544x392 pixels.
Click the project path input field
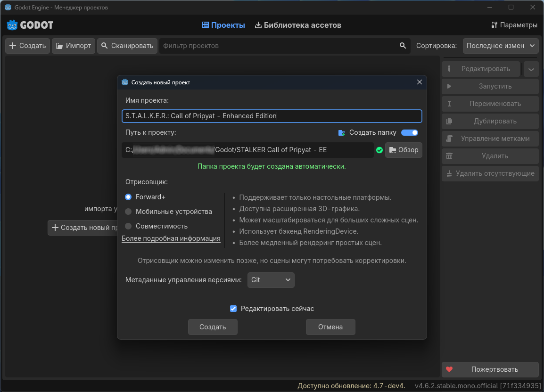tap(247, 150)
